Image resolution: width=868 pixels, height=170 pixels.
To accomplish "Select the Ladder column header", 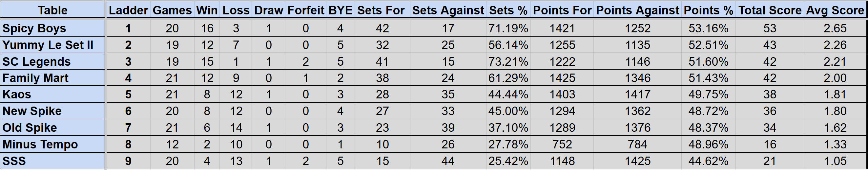I will click(x=128, y=10).
